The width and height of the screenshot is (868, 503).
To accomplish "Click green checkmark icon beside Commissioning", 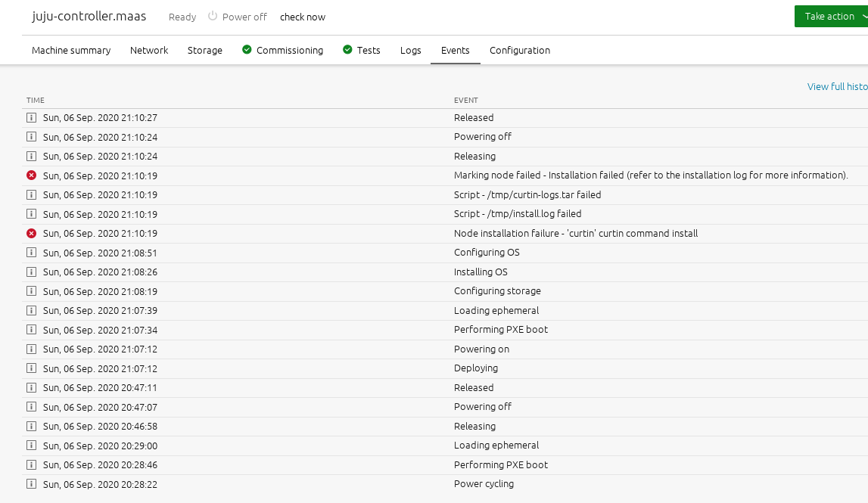I will click(247, 50).
